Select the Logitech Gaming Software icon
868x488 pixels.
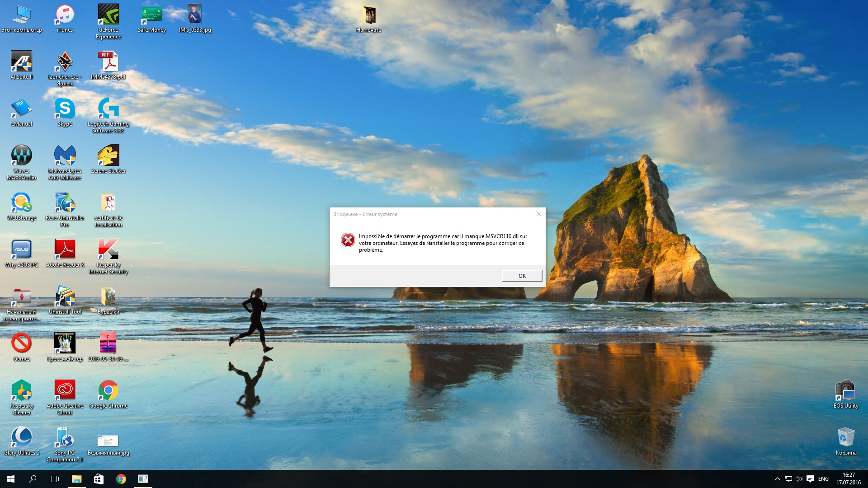[x=108, y=116]
